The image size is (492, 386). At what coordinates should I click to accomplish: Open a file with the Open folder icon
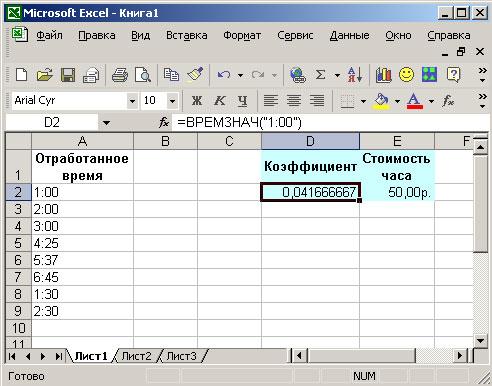[45, 75]
